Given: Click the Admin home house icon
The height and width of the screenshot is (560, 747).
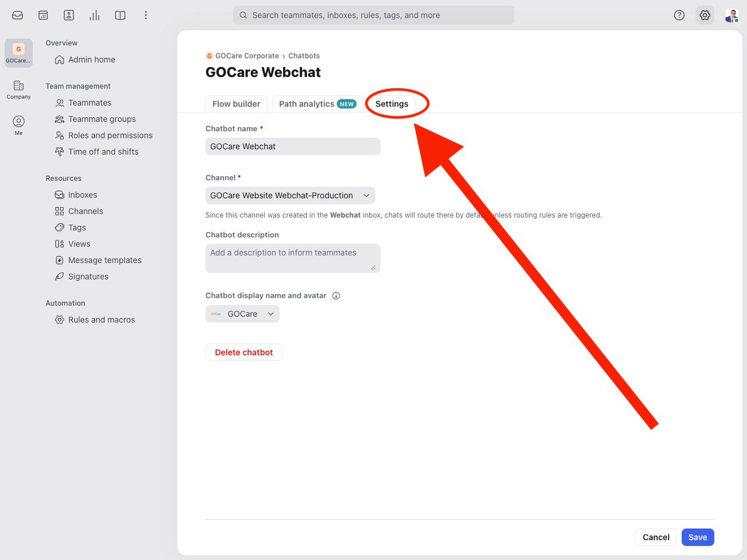Looking at the screenshot, I should (x=60, y=60).
